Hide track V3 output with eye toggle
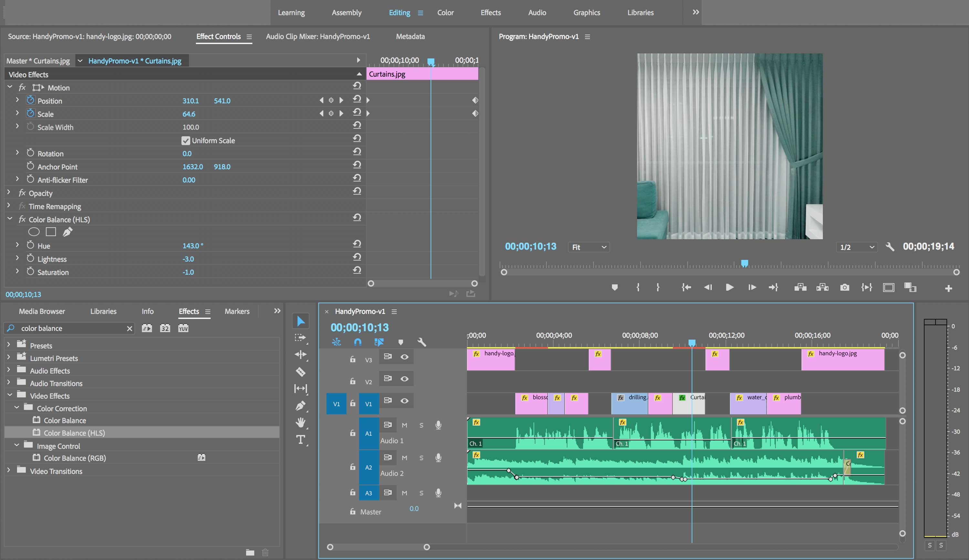 pyautogui.click(x=405, y=357)
